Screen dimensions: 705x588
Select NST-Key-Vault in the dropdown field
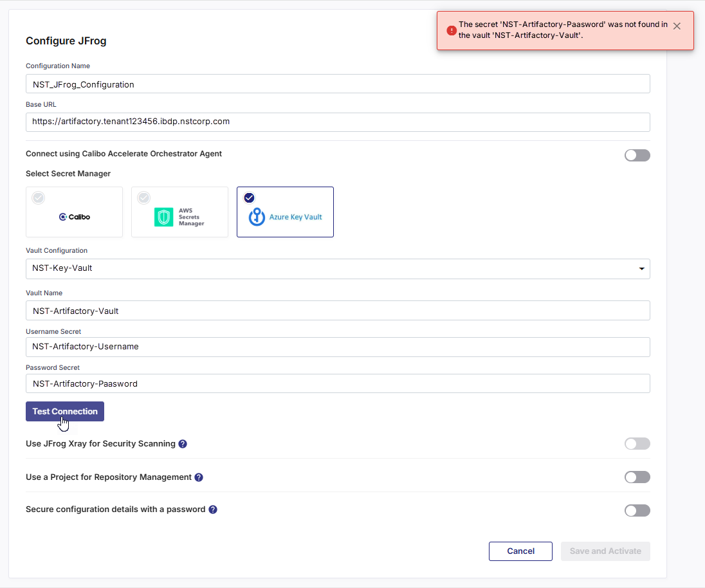click(x=338, y=269)
